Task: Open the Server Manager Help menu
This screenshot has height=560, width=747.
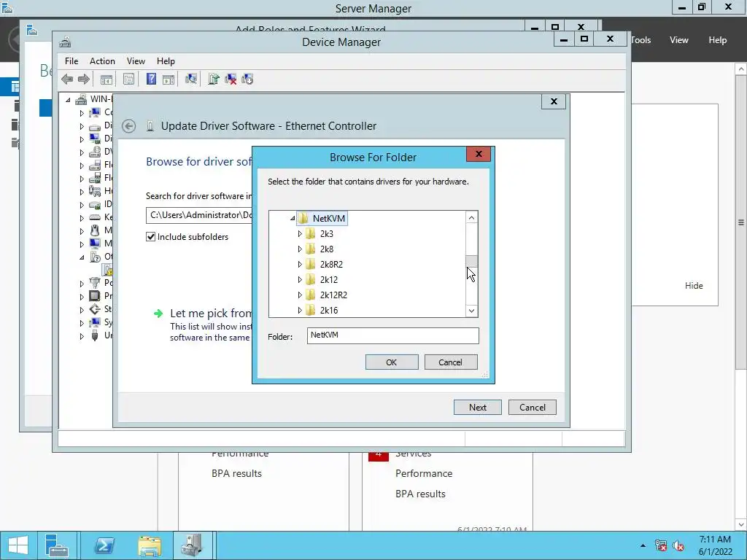Action: coord(718,40)
